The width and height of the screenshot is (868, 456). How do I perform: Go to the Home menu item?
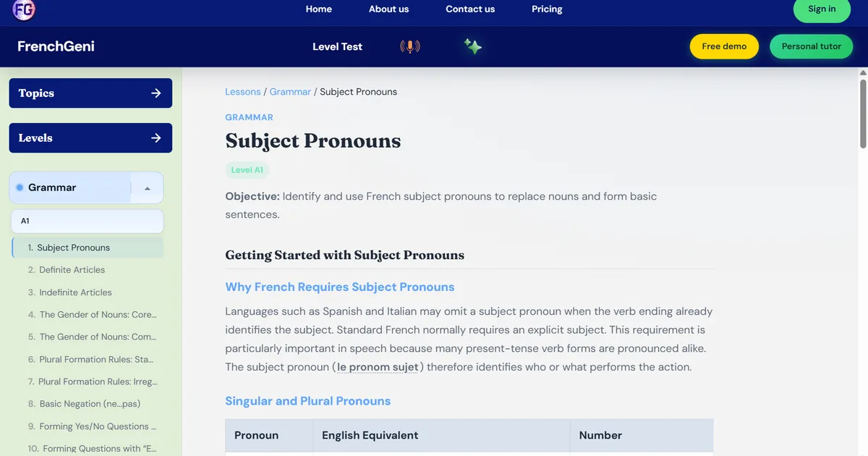point(319,9)
